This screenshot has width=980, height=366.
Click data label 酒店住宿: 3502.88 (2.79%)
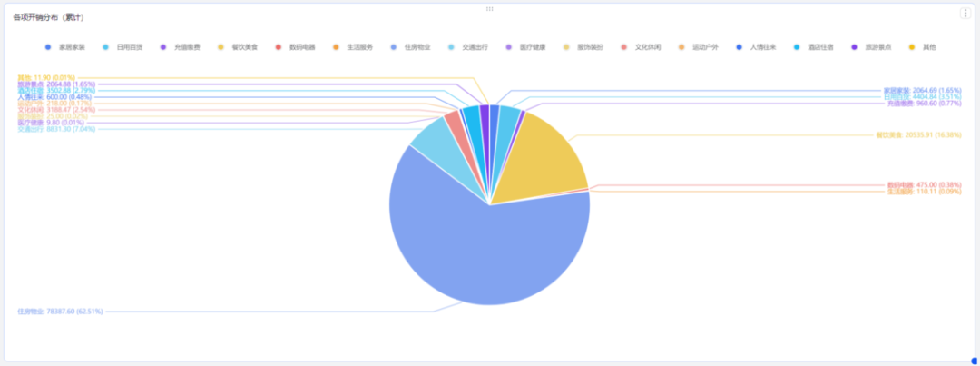[56, 91]
